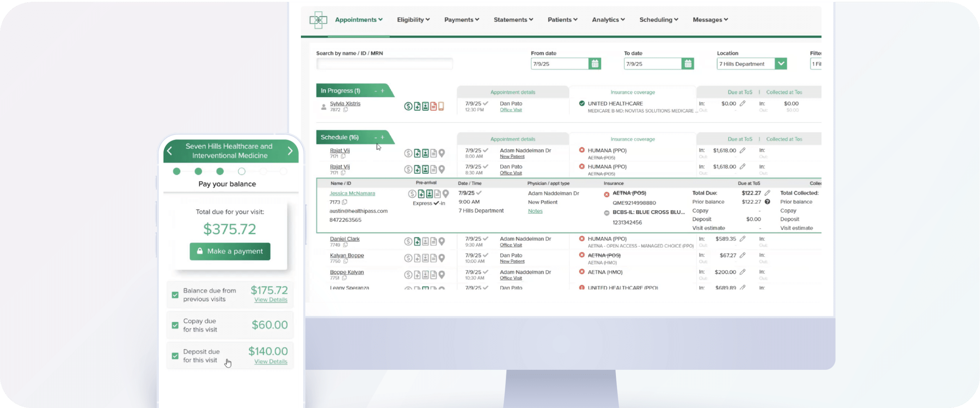Edit Total Due amount for Jessica McNamara

pos(767,193)
